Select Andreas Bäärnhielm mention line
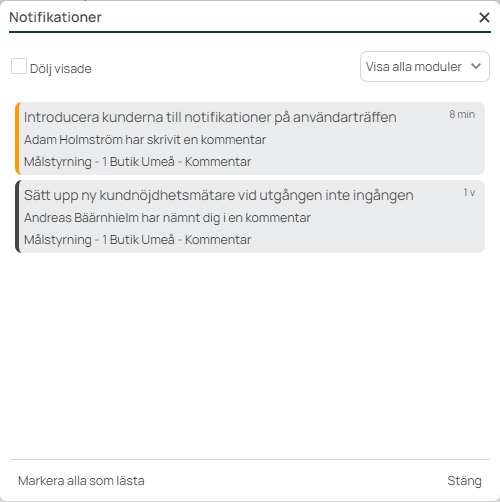The image size is (500, 502). [167, 218]
